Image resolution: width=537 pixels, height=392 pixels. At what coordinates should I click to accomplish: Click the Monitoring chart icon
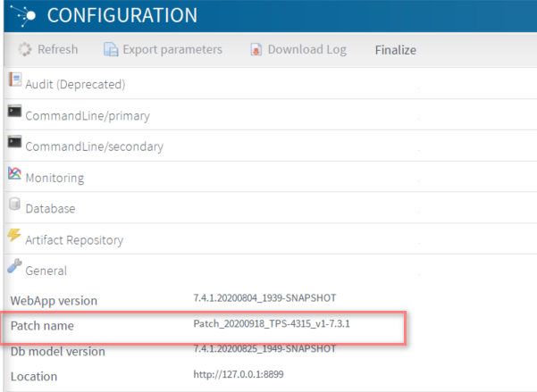(14, 174)
